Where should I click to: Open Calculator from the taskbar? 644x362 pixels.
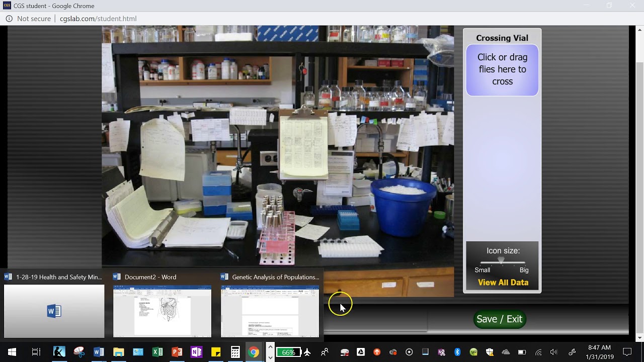tap(235, 352)
